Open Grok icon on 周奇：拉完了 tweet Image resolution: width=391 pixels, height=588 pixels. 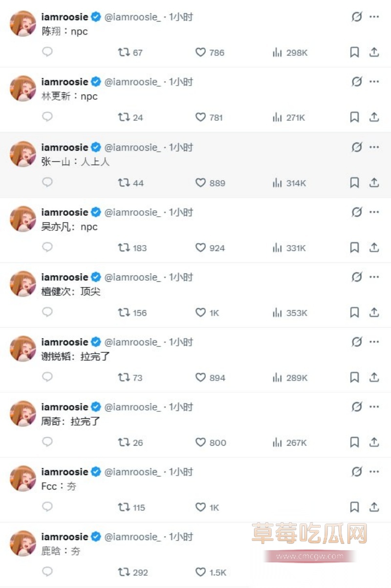point(357,407)
